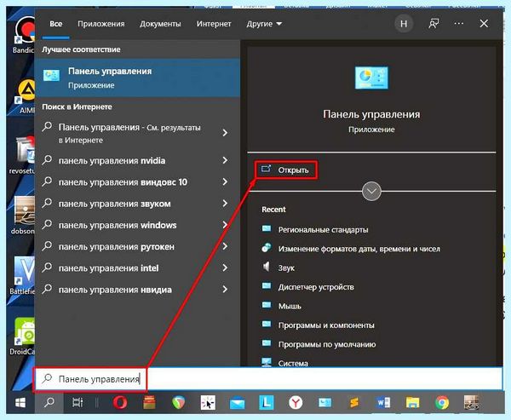The image size is (511, 420).
Task: Open Control Panel icon on taskbar
Action: click(325, 403)
